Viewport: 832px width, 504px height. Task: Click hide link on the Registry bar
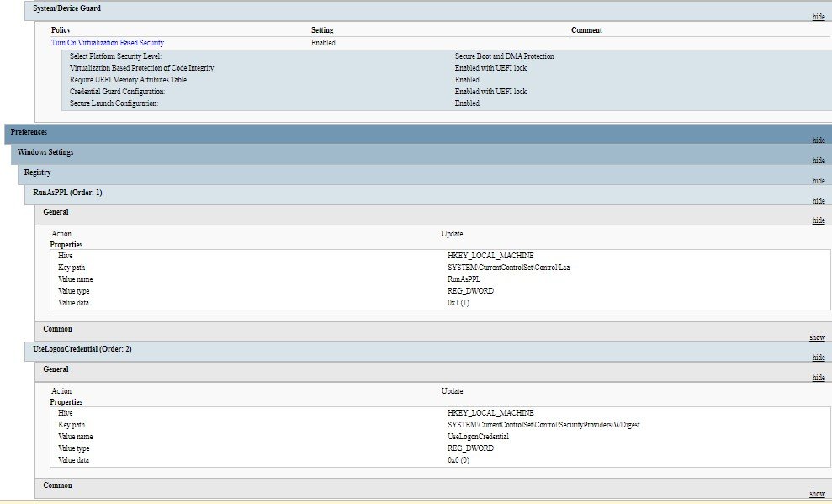point(819,180)
